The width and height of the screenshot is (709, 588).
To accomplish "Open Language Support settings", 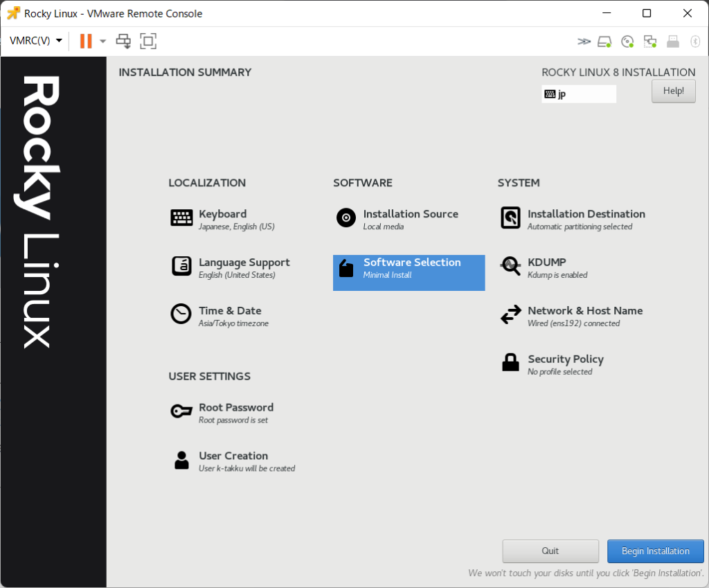I will [243, 267].
